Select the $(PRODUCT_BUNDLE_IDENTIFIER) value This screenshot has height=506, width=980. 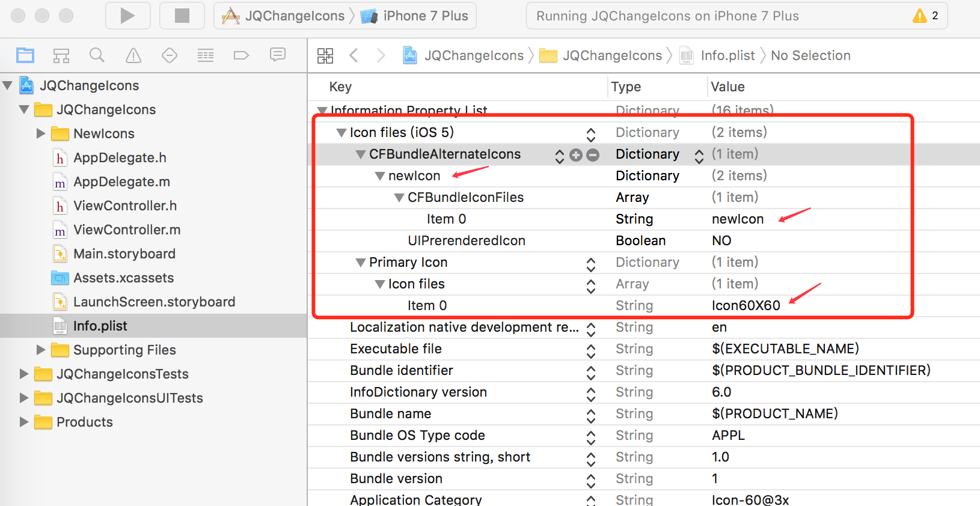(x=821, y=370)
